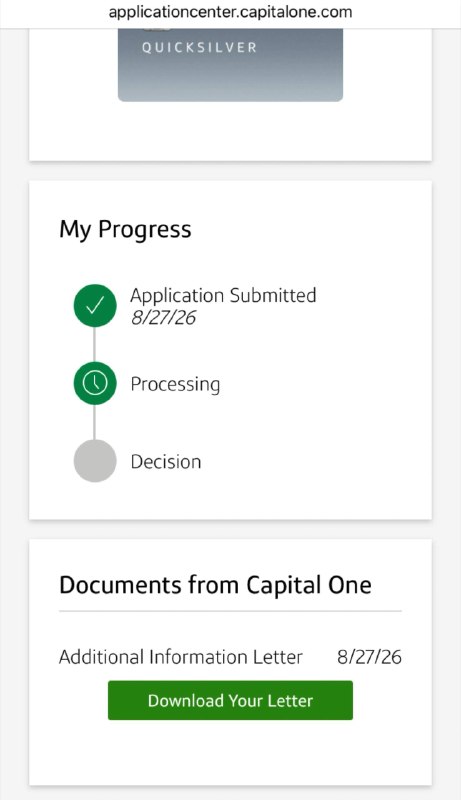Click the QUICKSILVER text on the card

coord(199,47)
